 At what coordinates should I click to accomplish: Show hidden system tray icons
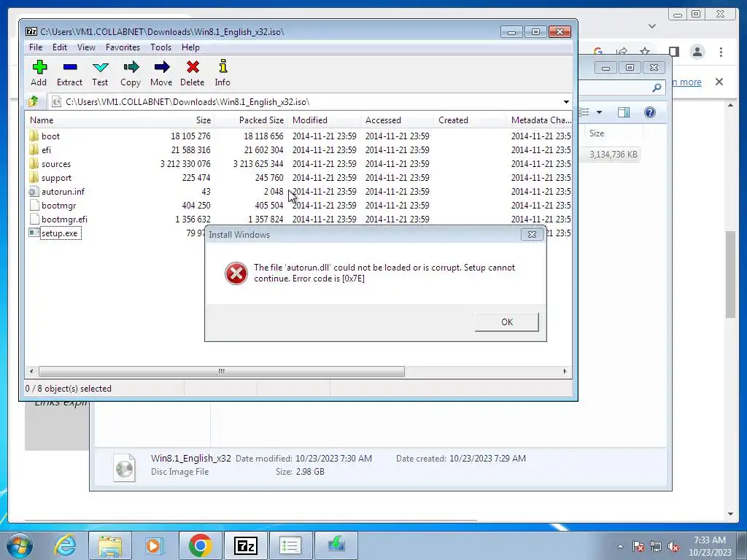pos(620,546)
